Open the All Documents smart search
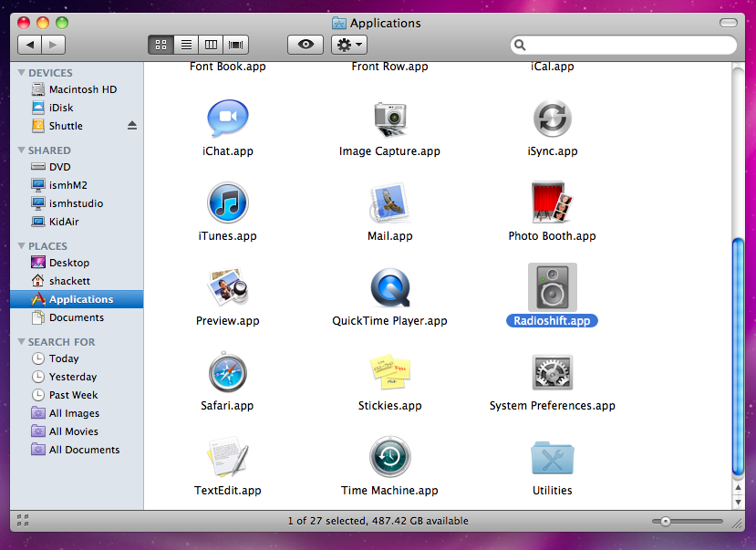This screenshot has width=756, height=550. [77, 451]
